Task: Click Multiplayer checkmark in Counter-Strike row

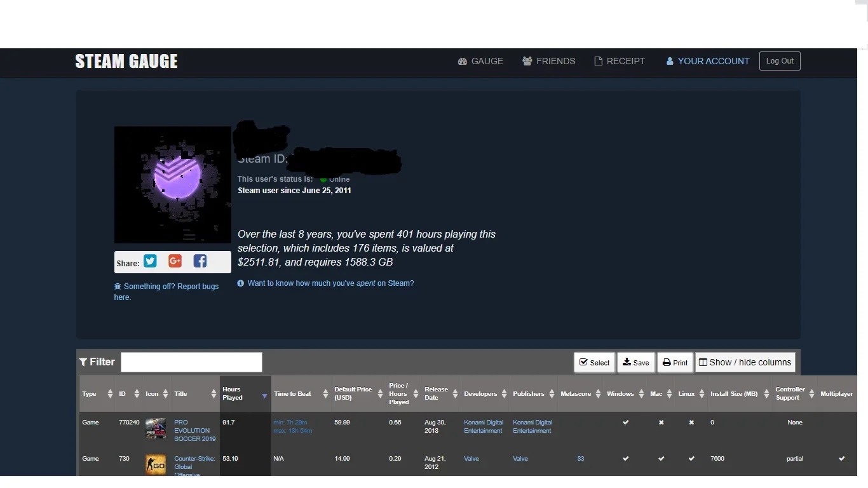Action: 842,459
